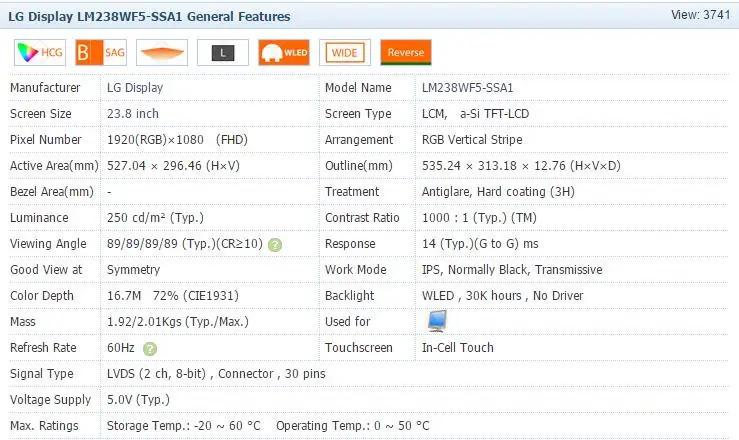Image resolution: width=739 pixels, height=440 pixels.
Task: Click the 1.92/2.01Kgs mass value
Action: coord(178,322)
